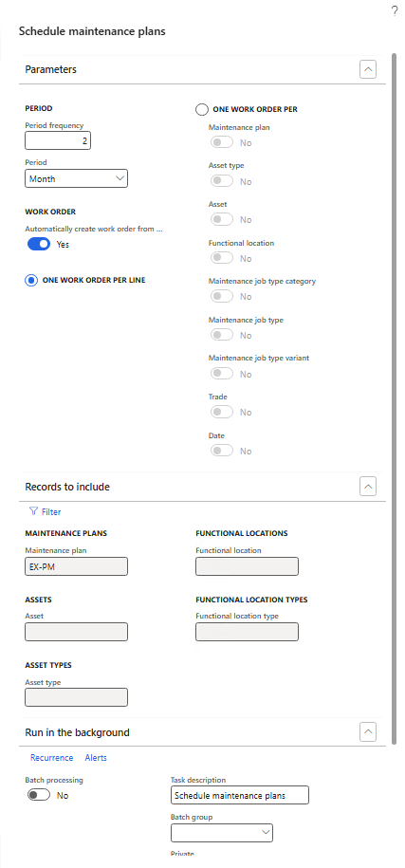Click the Period frequency input field
Screen dimensions: 405x868
[x=58, y=140]
